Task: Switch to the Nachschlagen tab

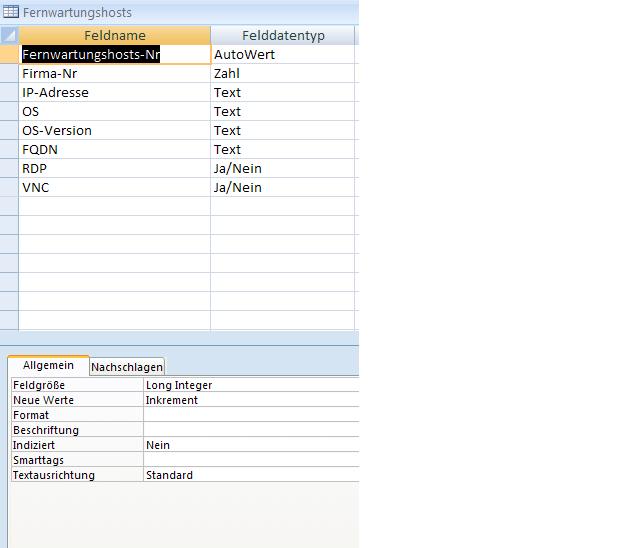Action: point(127,367)
